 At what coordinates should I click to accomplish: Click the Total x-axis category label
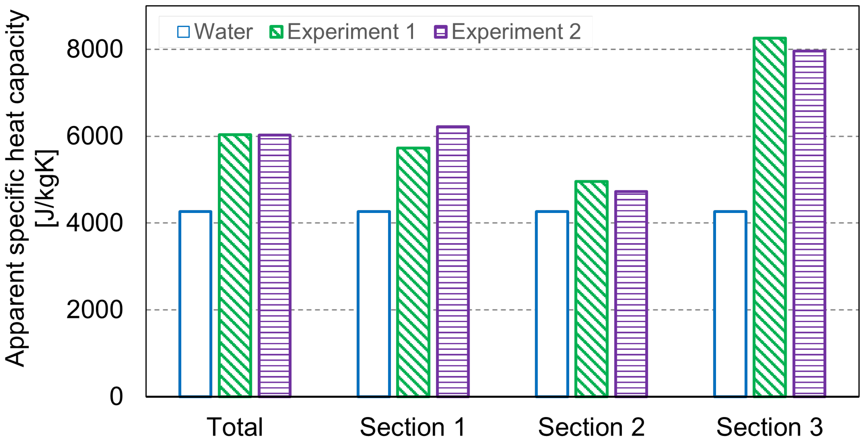234,427
